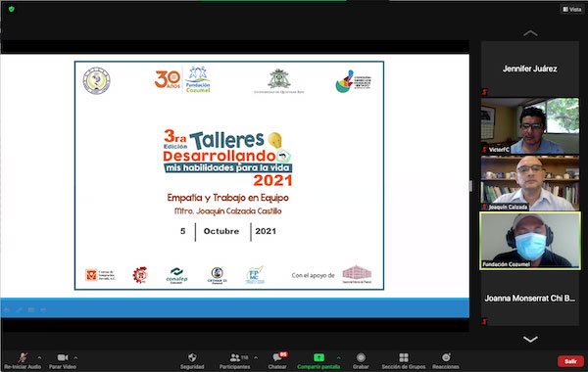Image resolution: width=588 pixels, height=372 pixels.
Task: Open the Vista view menu
Action: [x=572, y=9]
